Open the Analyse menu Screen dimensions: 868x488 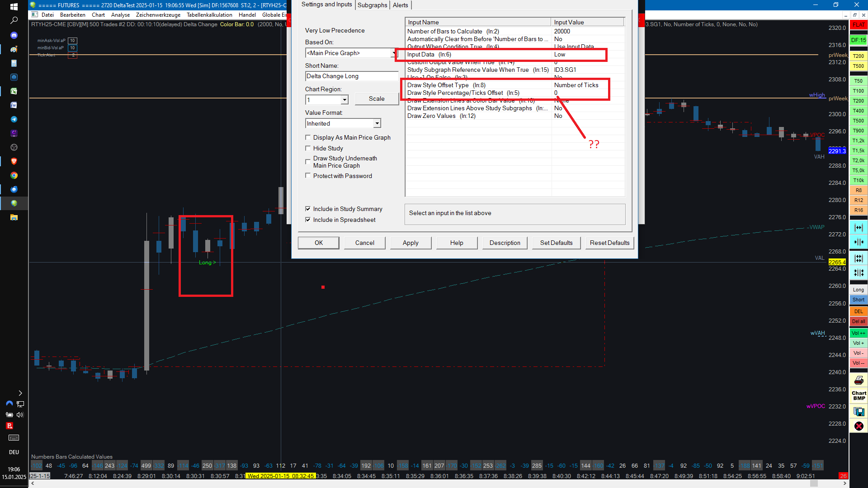(120, 15)
